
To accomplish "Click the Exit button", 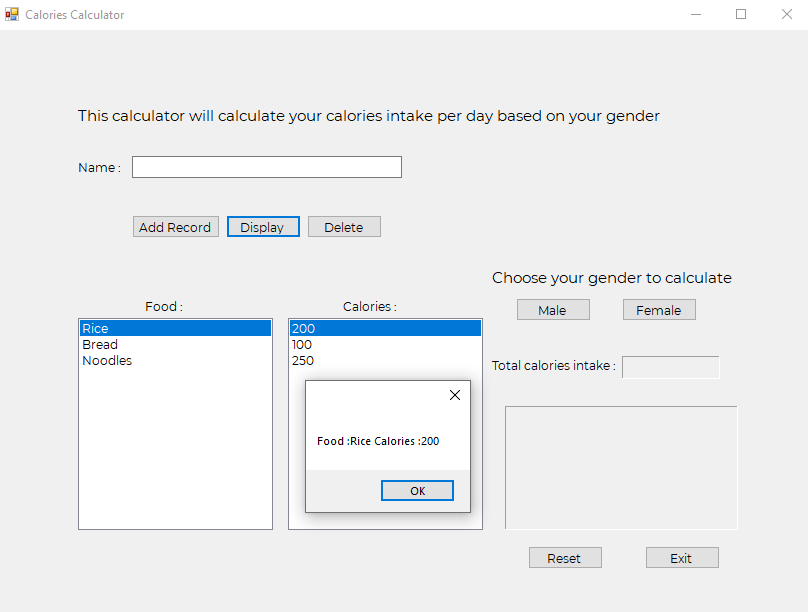I will (x=682, y=558).
